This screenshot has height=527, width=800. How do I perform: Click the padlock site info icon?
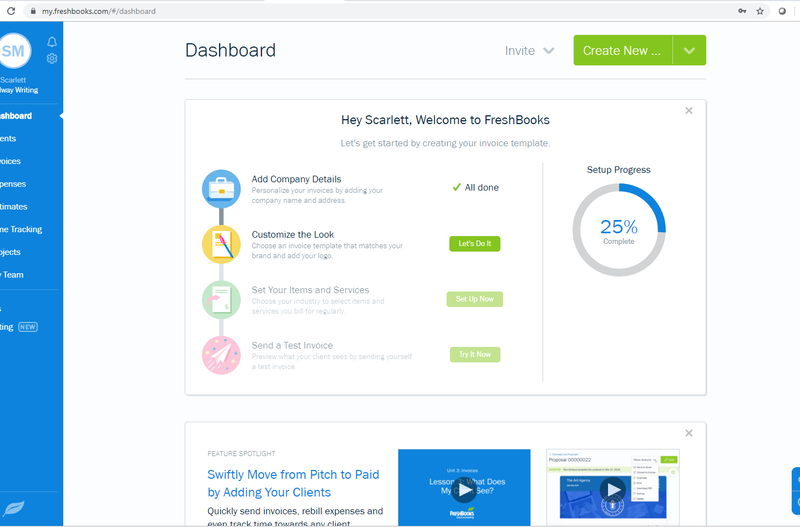click(33, 11)
